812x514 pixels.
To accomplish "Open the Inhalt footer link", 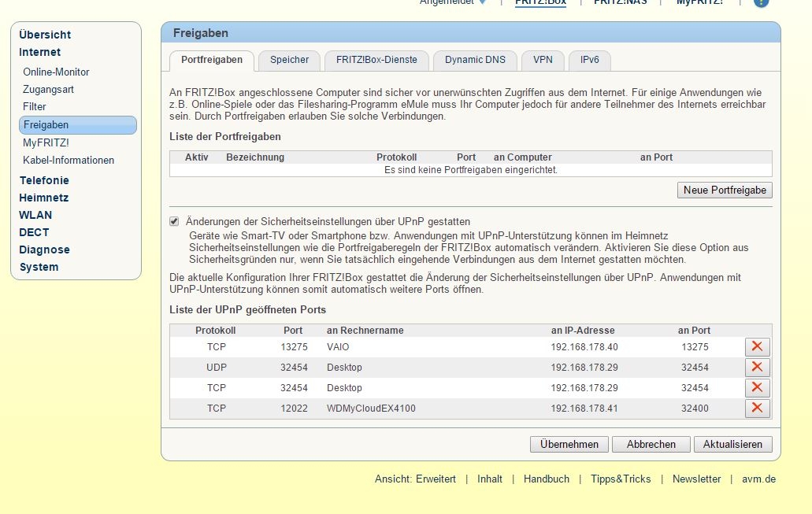I will [x=489, y=479].
